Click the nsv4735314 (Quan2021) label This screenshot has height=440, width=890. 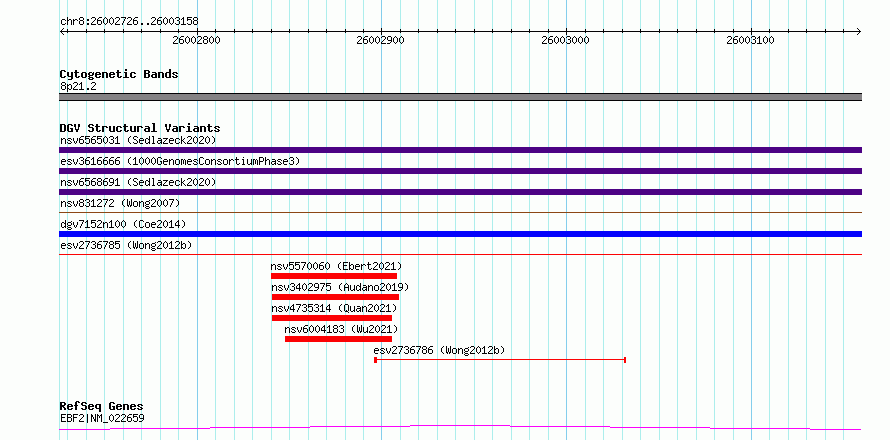[x=334, y=308]
